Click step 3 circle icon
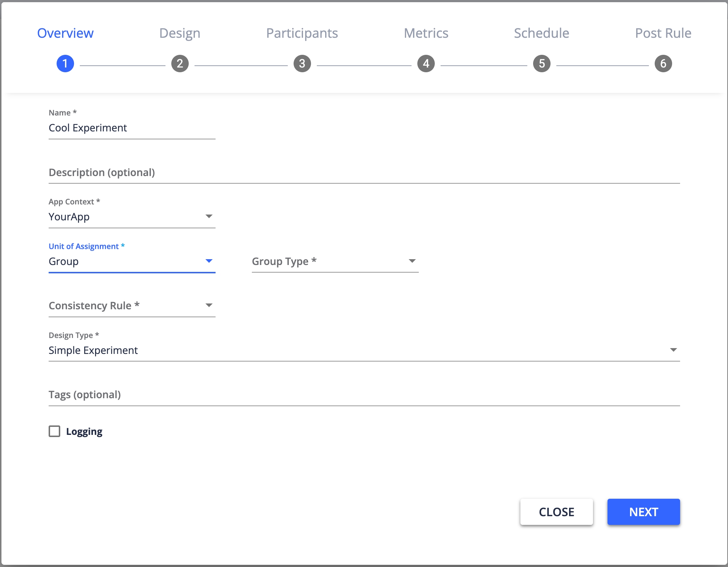The height and width of the screenshot is (567, 728). [302, 64]
